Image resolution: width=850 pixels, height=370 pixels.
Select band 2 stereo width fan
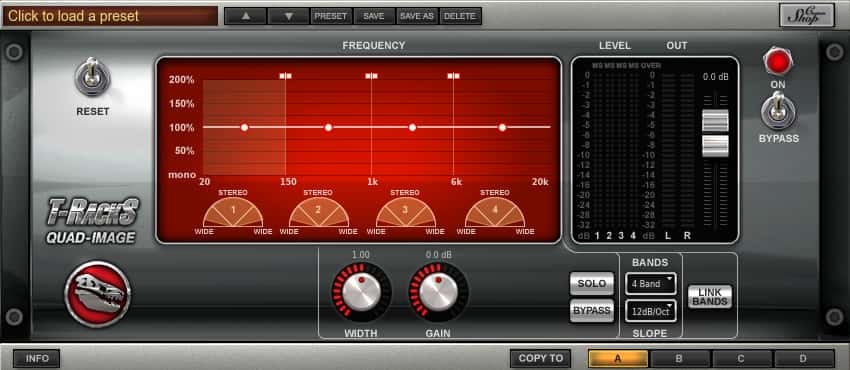[319, 212]
